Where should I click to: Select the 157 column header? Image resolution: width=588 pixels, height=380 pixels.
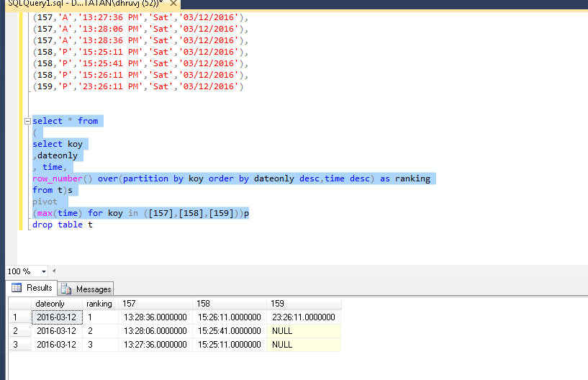[155, 304]
